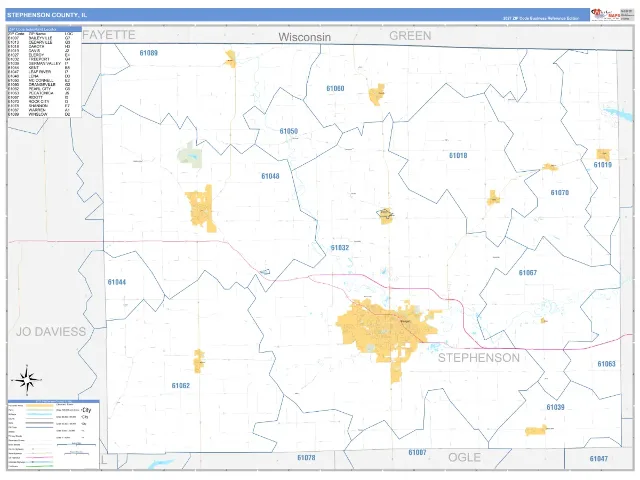The image size is (640, 480).
Task: Select ZIP code label 61048
Action: pos(270,176)
